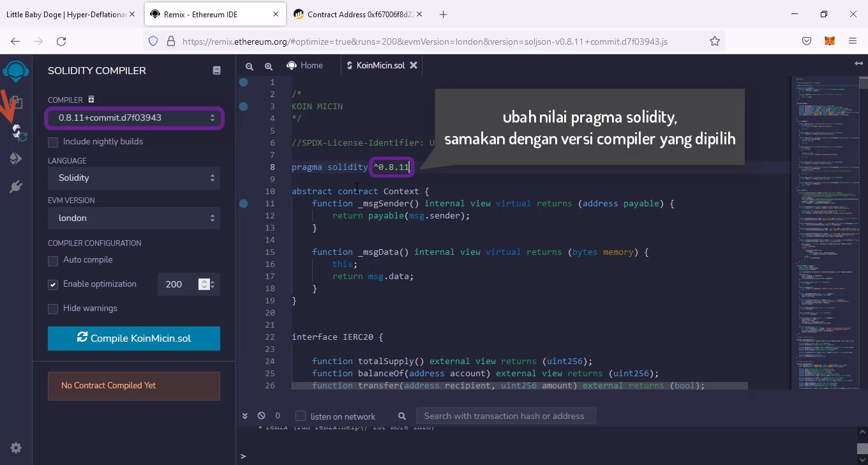Uncheck Enable optimization checkbox
Viewport: 868px width, 465px height.
[x=53, y=285]
